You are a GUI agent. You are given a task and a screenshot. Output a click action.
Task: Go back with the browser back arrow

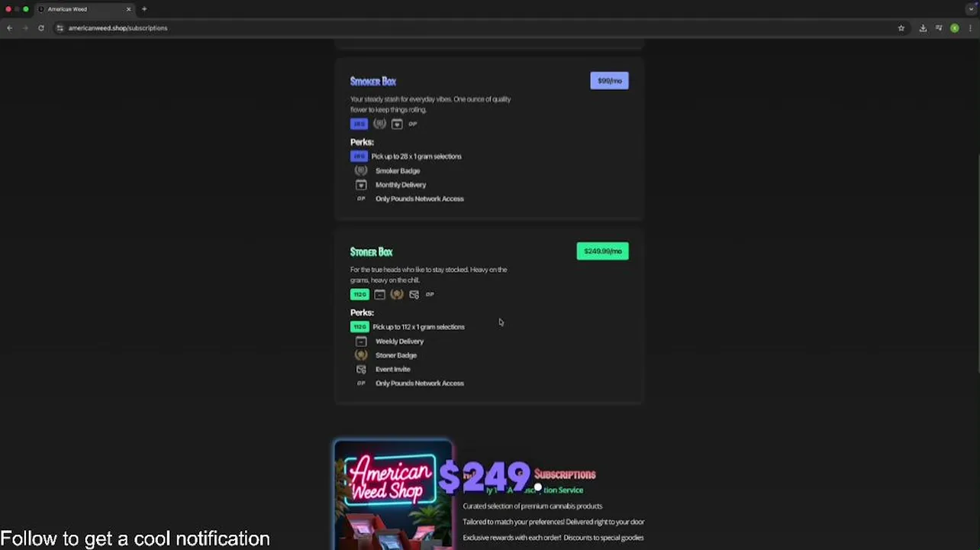pyautogui.click(x=9, y=28)
